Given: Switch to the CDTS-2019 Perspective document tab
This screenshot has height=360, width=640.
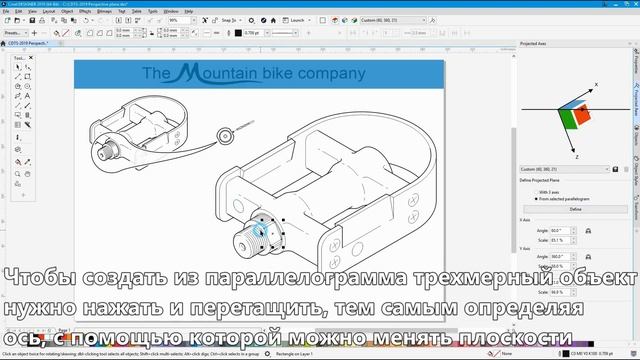Looking at the screenshot, I should (28, 43).
